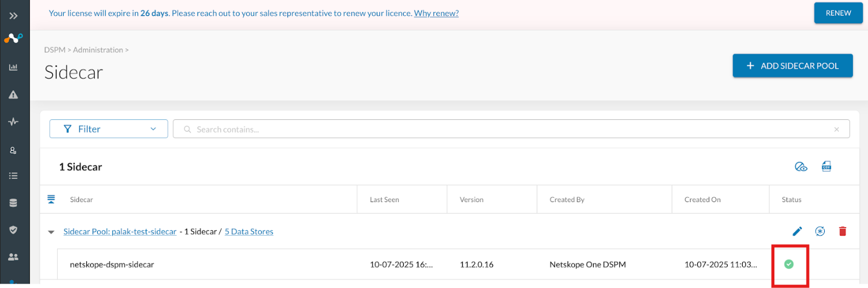
Task: Click the 'Last Seen' column header
Action: 384,200
